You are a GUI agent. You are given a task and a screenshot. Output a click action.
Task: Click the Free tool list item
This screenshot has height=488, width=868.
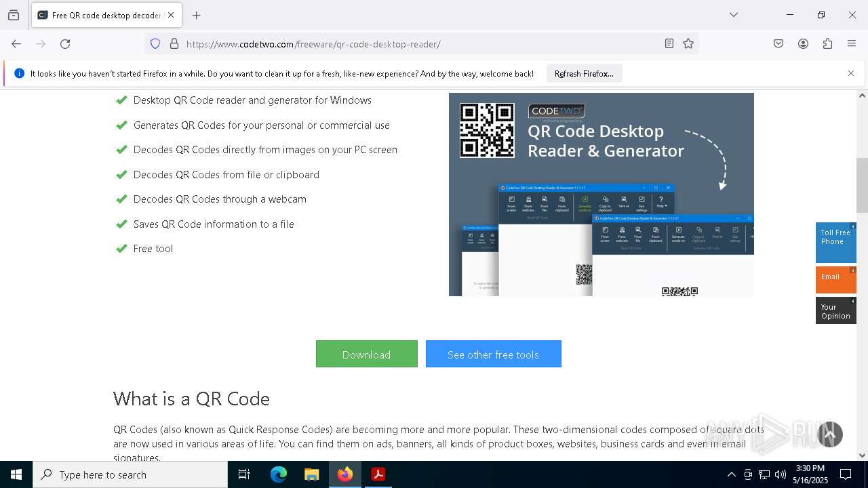(x=153, y=249)
